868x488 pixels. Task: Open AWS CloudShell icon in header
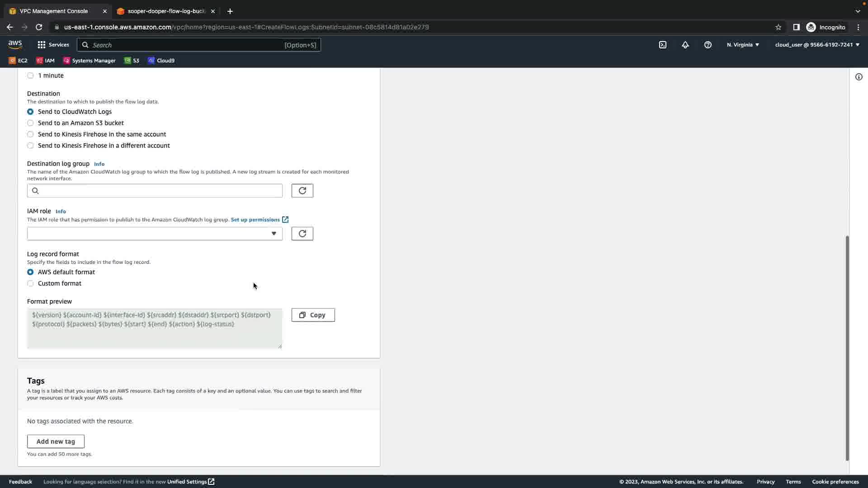(x=663, y=45)
